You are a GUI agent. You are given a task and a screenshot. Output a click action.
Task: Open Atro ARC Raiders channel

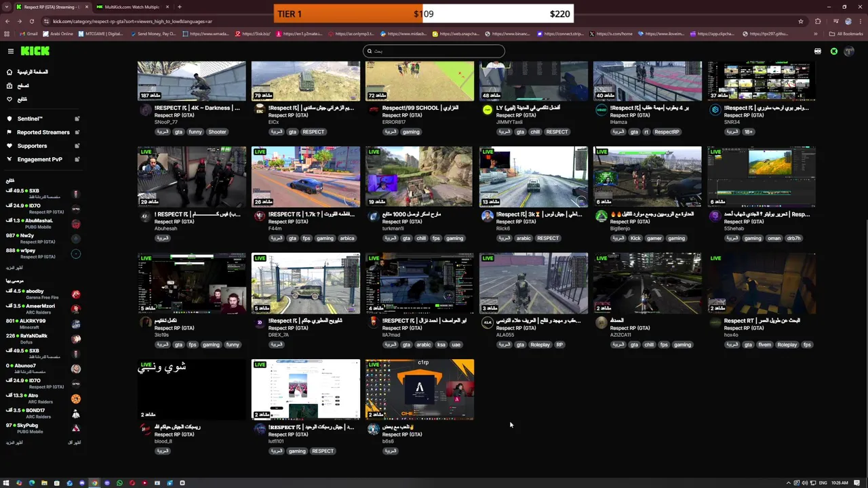point(43,398)
